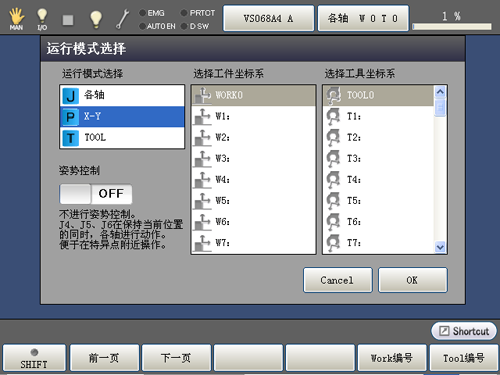Select the X-Y mode row

[122, 116]
